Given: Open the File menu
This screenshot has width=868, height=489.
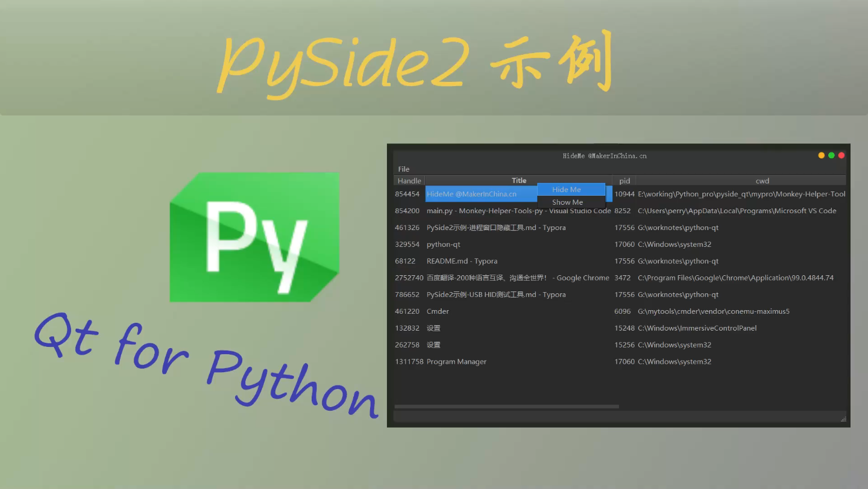Looking at the screenshot, I should pyautogui.click(x=404, y=169).
